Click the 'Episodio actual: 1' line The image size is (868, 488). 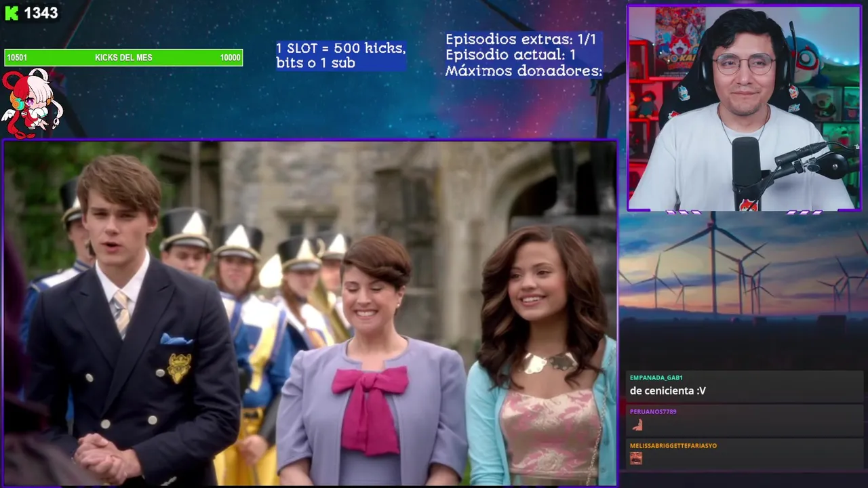[x=511, y=55]
